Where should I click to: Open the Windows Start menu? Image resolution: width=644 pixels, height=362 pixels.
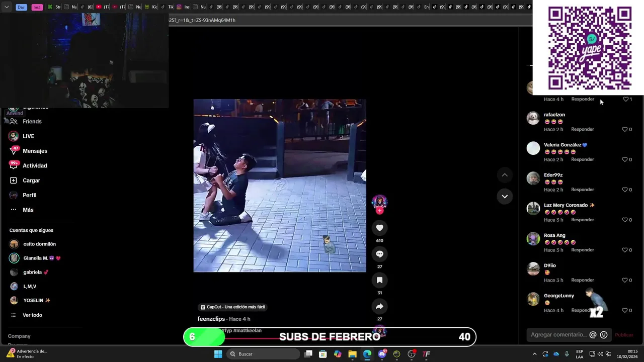tap(218, 354)
